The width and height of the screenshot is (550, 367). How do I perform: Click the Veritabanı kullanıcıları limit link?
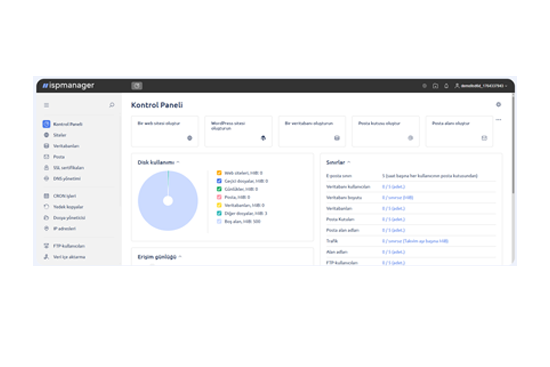[394, 187]
